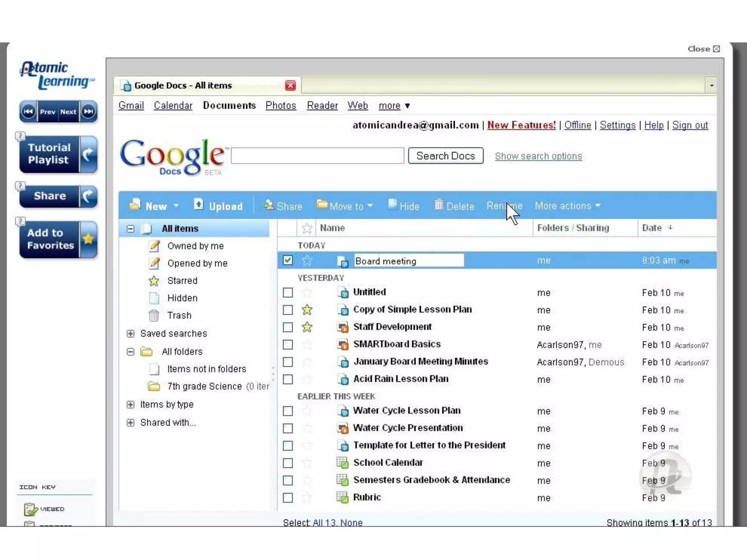
Task: Click into the Google Docs search field
Action: 317,156
